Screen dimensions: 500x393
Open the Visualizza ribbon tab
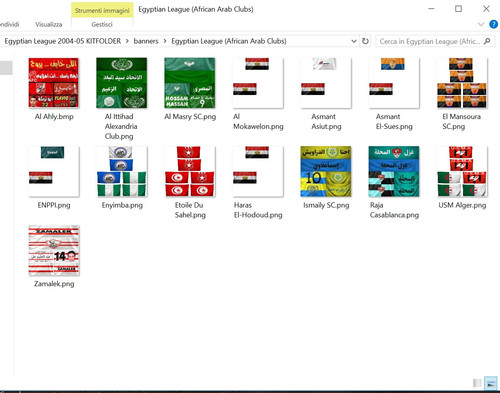(x=49, y=24)
